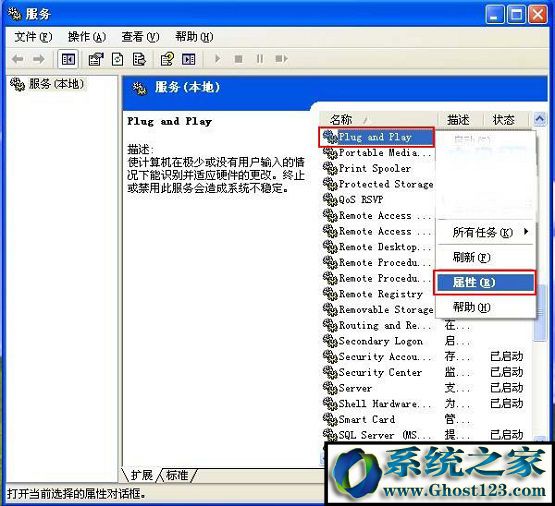Screen dimensions: 555x506
Task: Click the Start Service play icon
Action: click(217, 59)
